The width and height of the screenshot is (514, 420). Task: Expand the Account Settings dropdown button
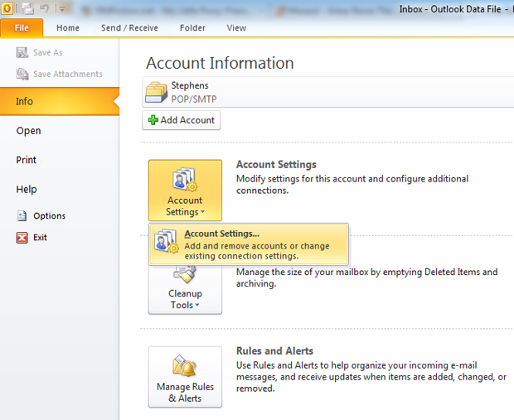click(185, 191)
